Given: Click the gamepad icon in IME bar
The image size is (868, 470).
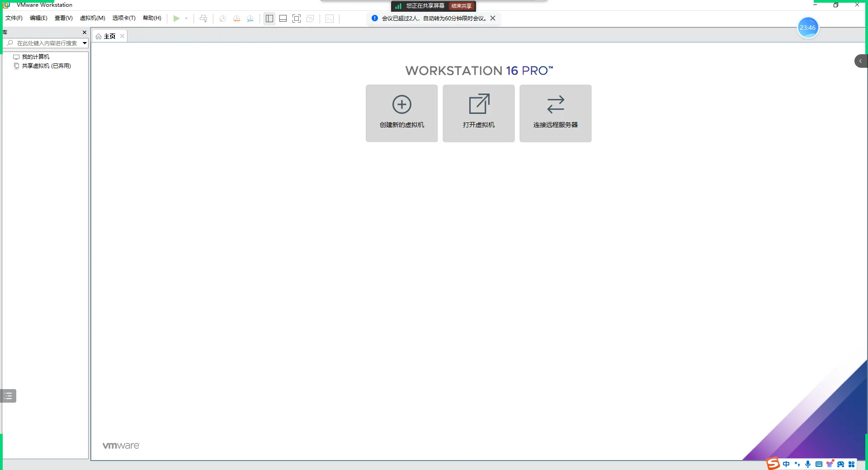Looking at the screenshot, I should pyautogui.click(x=840, y=464).
